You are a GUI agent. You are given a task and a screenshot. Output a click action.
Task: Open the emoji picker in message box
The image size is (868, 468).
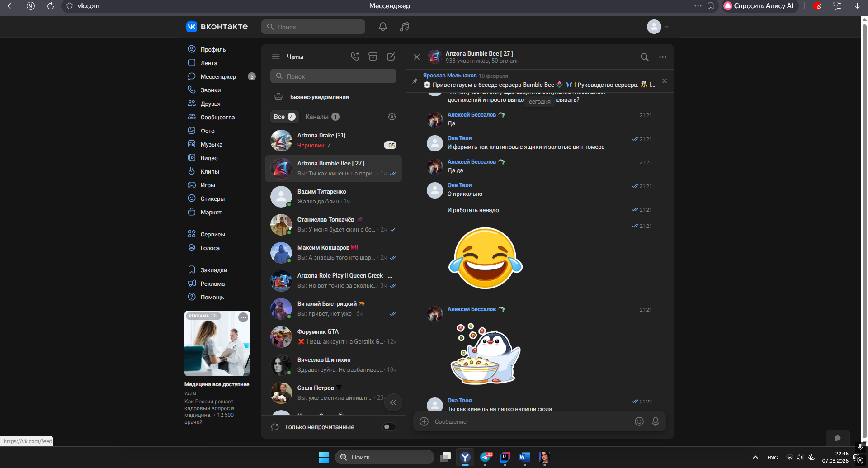[639, 421]
